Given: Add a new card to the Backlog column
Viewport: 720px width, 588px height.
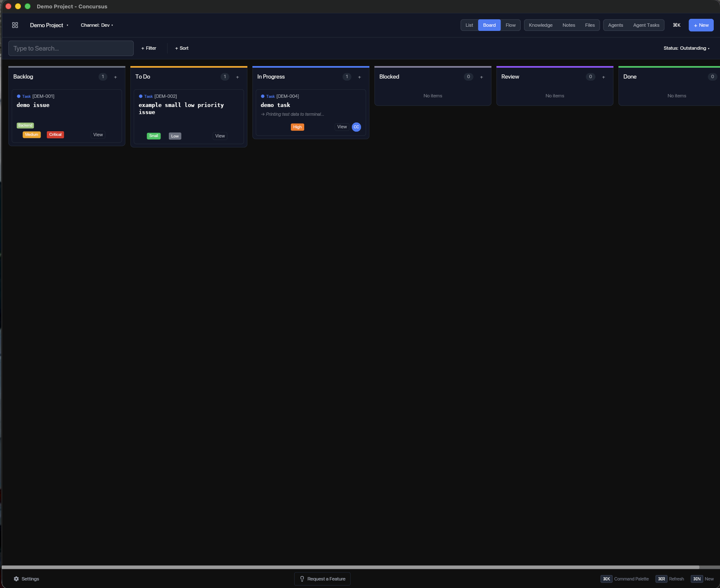Looking at the screenshot, I should tap(115, 77).
